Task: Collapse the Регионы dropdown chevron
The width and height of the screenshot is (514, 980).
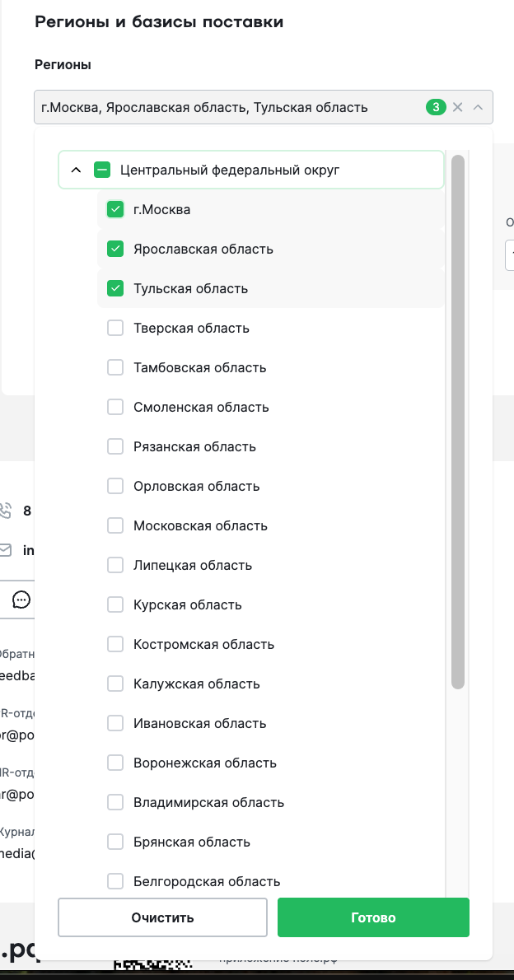Action: [x=478, y=107]
